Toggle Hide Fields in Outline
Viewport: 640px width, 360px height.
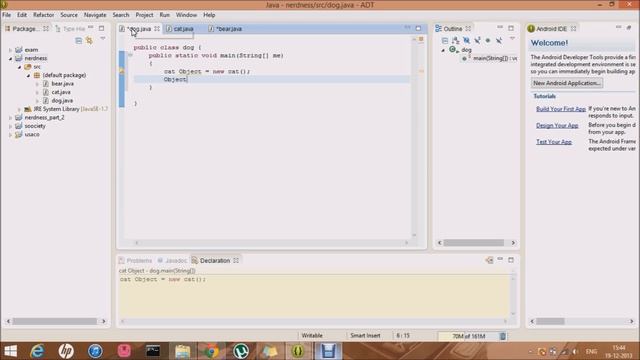(467, 40)
